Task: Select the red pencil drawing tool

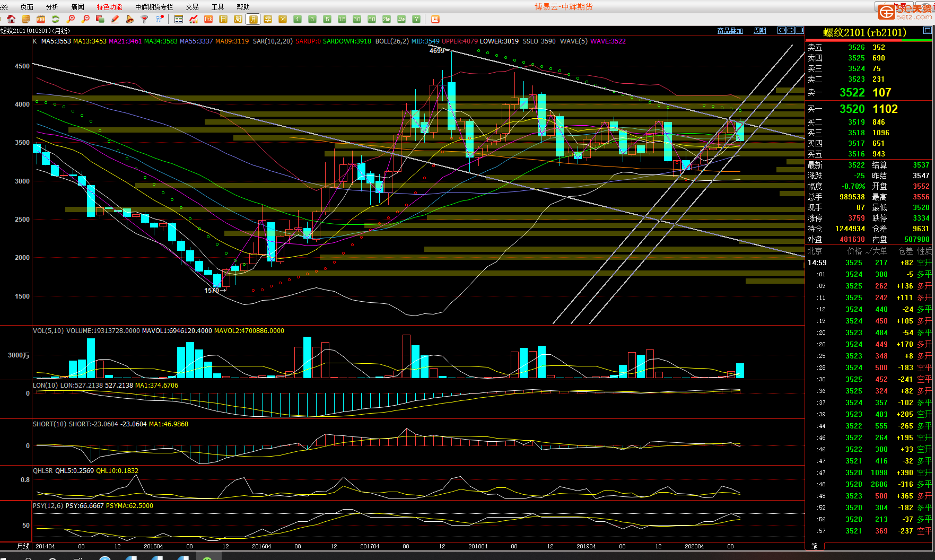Action: click(x=115, y=19)
